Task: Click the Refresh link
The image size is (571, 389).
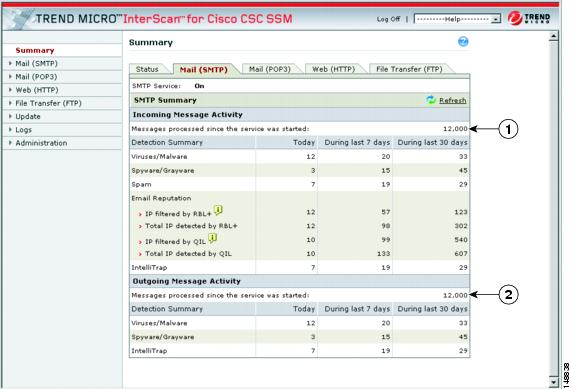Action: pyautogui.click(x=453, y=100)
